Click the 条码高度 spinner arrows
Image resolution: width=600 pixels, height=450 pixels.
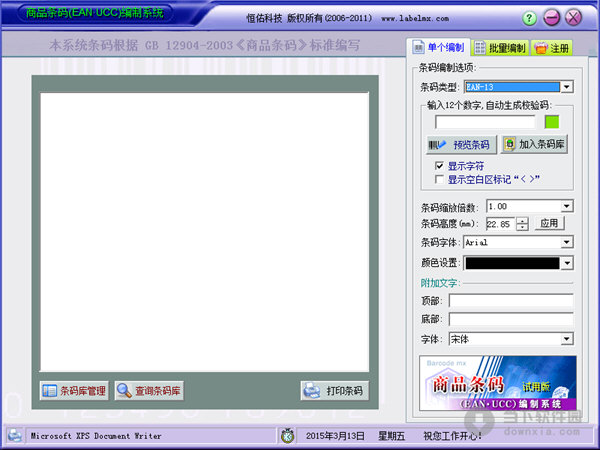point(522,224)
